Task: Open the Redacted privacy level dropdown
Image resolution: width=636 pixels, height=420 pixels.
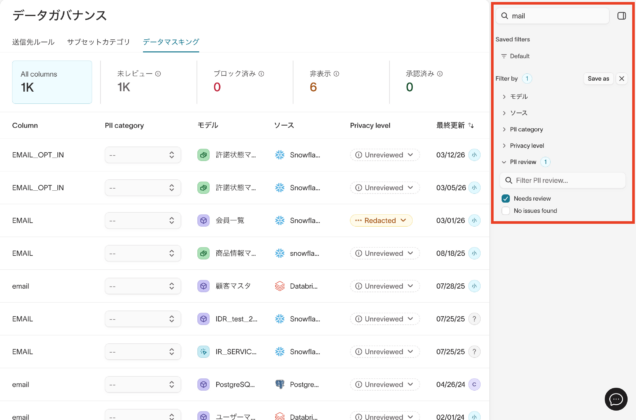Action: click(381, 220)
